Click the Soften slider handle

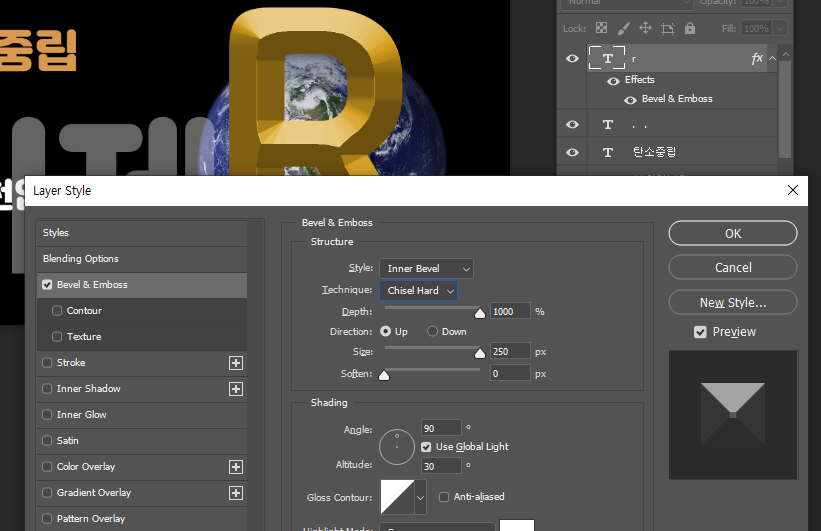coord(384,375)
